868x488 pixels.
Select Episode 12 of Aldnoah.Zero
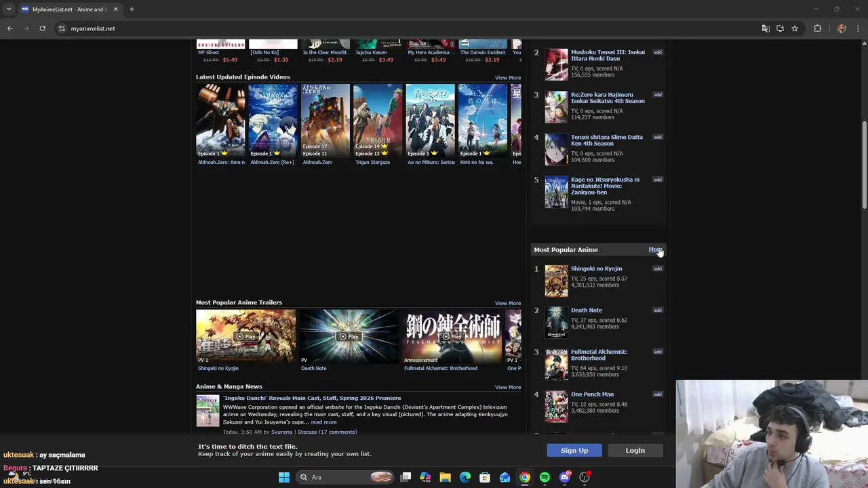click(x=315, y=146)
